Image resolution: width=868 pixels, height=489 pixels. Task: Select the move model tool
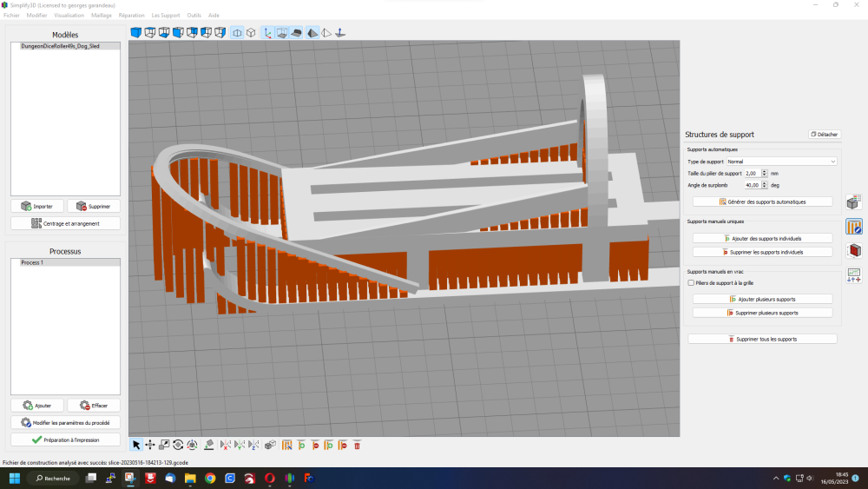pos(150,445)
